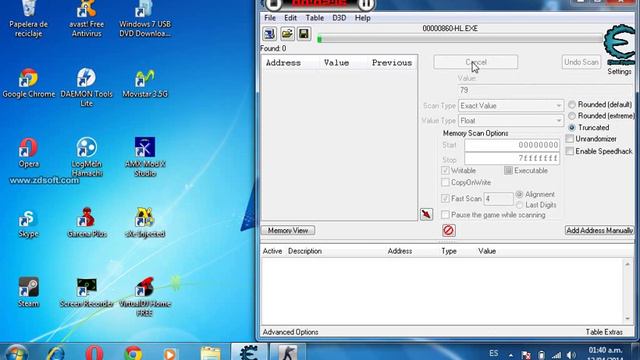Open avast! Free Antivirus desktop icon
The image size is (640, 360).
click(x=87, y=19)
